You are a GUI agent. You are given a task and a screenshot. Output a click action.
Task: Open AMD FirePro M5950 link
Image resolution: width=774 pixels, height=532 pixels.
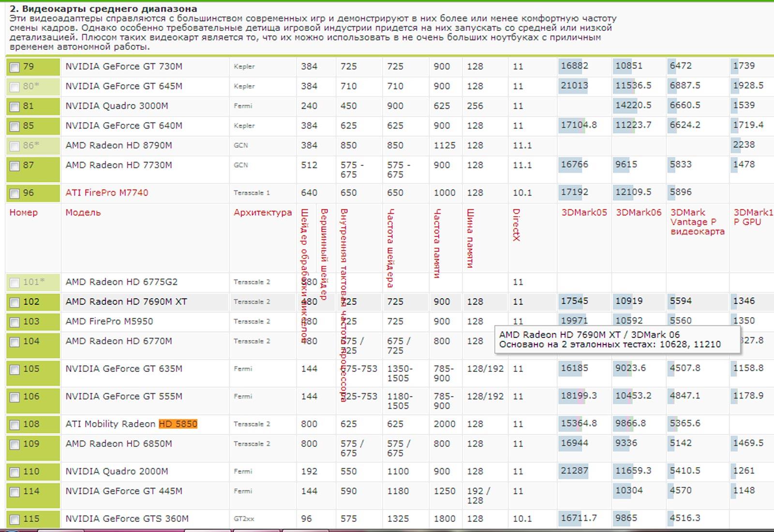click(x=109, y=322)
